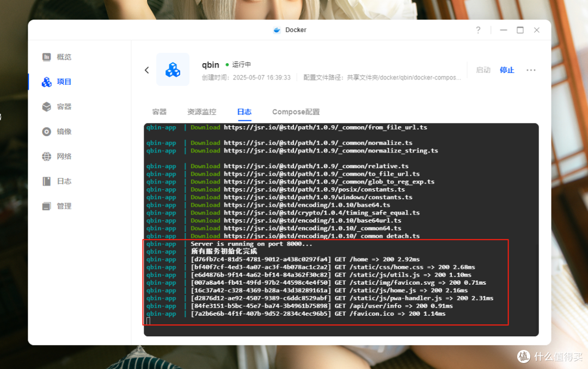This screenshot has width=588, height=369.
Task: Open the three-dots more options menu
Action: (531, 70)
